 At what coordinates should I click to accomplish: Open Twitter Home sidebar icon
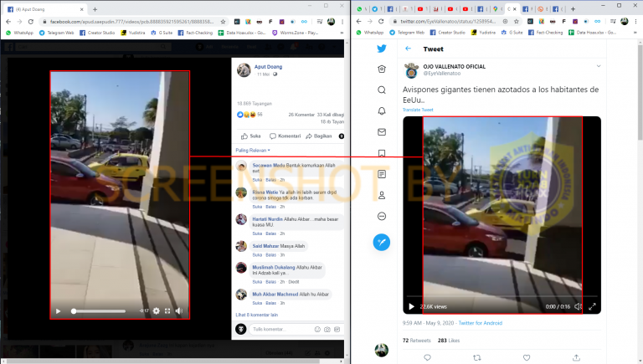pos(382,69)
